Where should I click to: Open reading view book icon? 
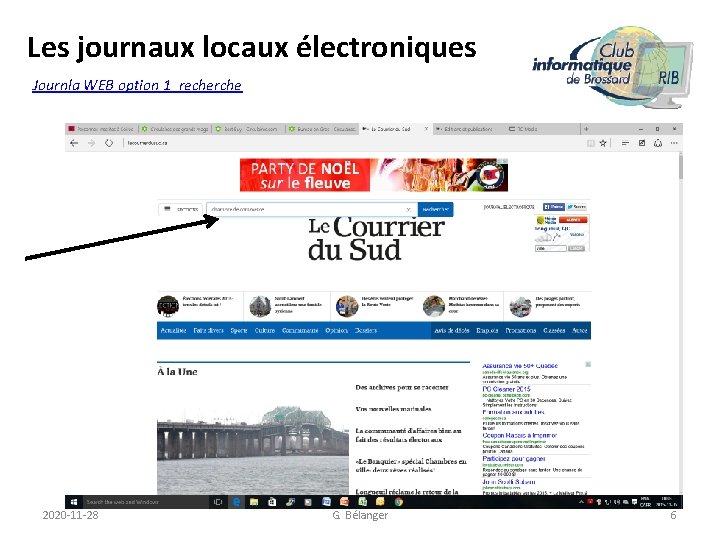click(591, 143)
